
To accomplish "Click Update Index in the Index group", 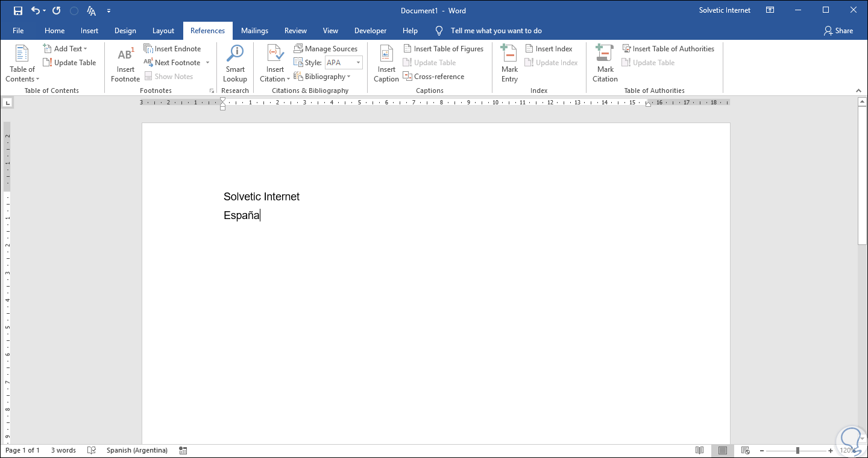I will tap(551, 63).
